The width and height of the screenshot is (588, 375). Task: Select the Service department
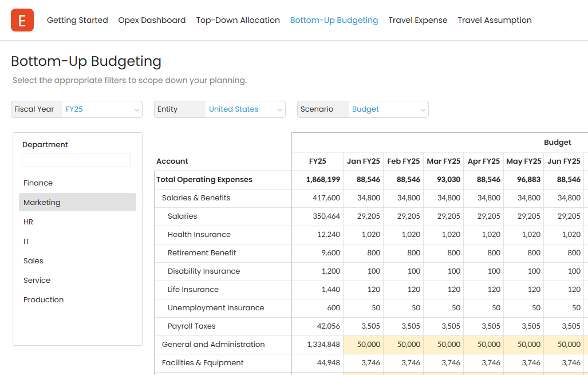pos(37,281)
